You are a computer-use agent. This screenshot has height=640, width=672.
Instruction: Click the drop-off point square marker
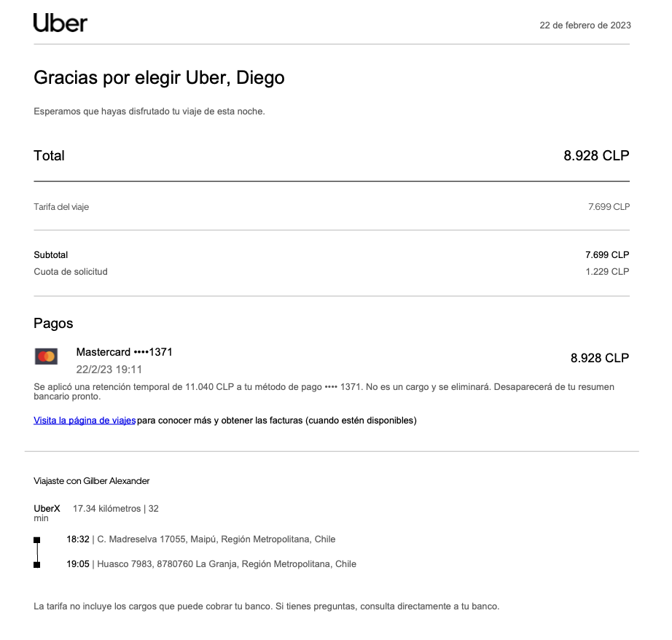(37, 564)
